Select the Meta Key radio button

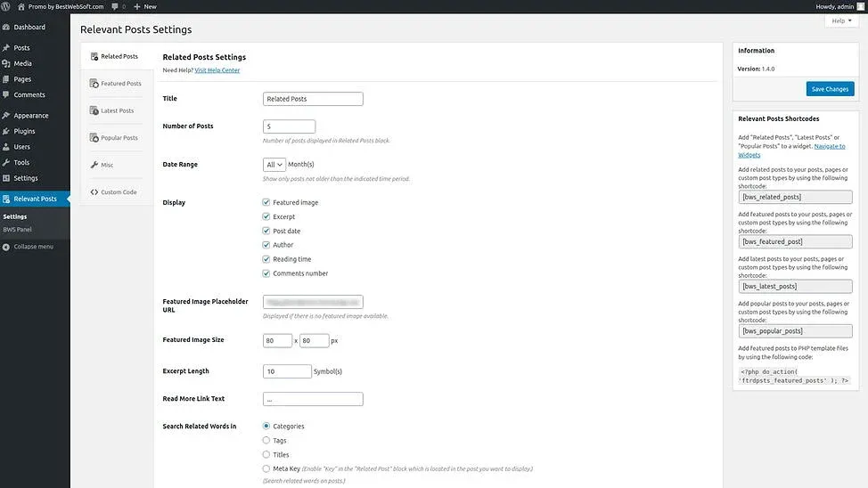pyautogui.click(x=266, y=468)
